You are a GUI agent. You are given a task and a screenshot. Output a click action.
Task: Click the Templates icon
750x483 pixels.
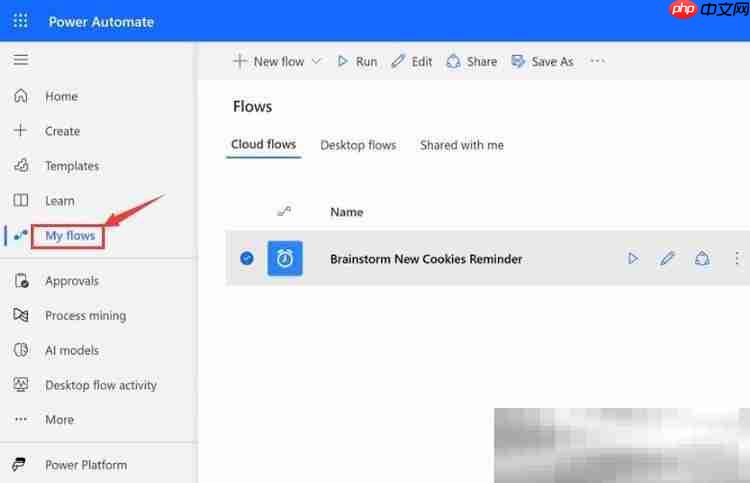(x=21, y=165)
